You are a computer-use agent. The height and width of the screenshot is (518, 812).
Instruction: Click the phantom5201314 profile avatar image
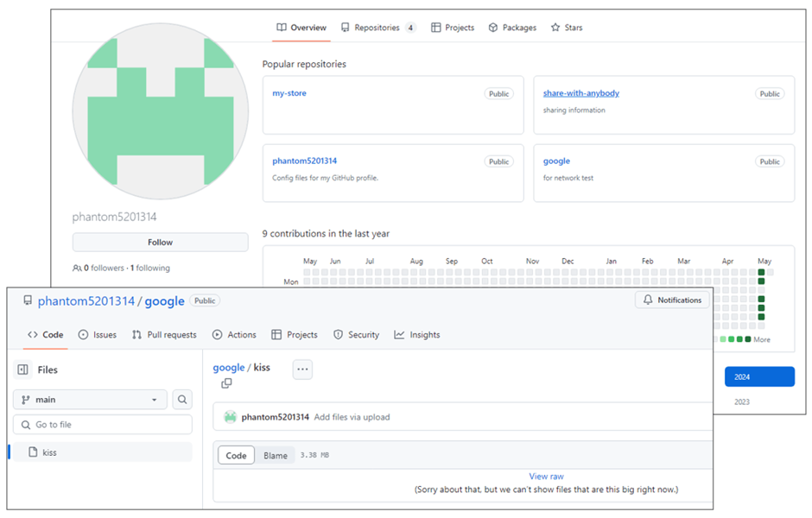[x=160, y=111]
